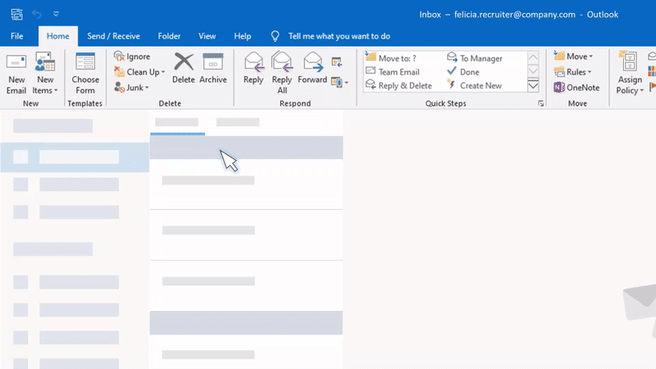
Task: Run the 'Move to: ?' quick step
Action: click(391, 58)
